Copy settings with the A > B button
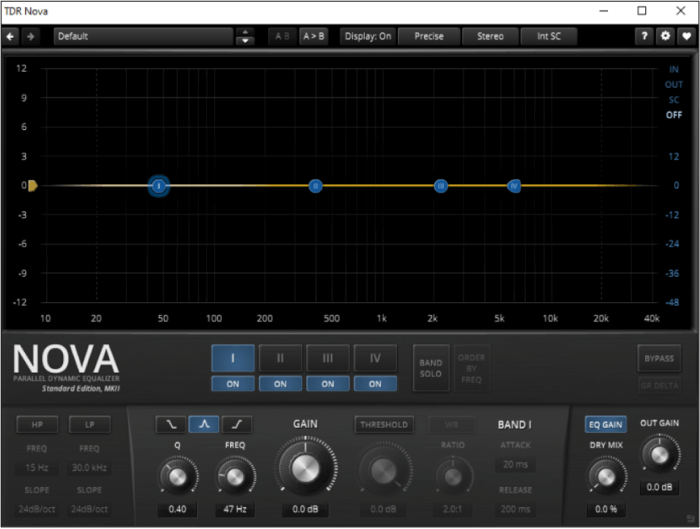Viewport: 700px width, 529px height. pos(314,37)
